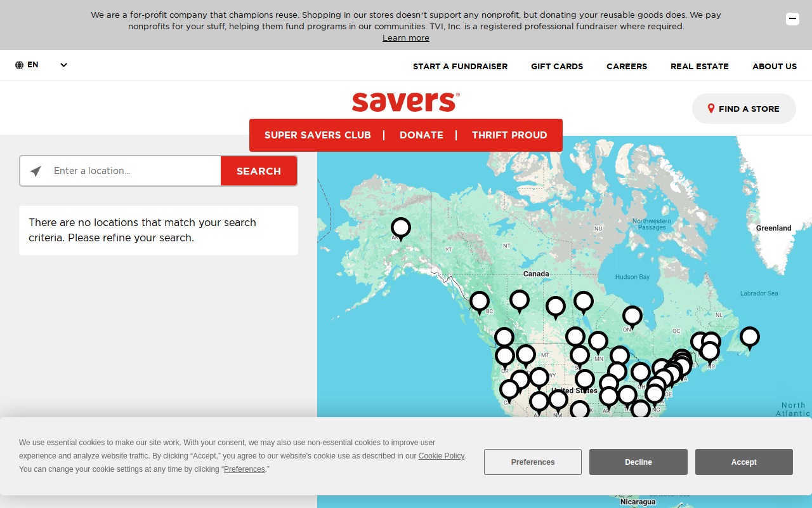Open Start a Fundraiser page

pos(460,66)
